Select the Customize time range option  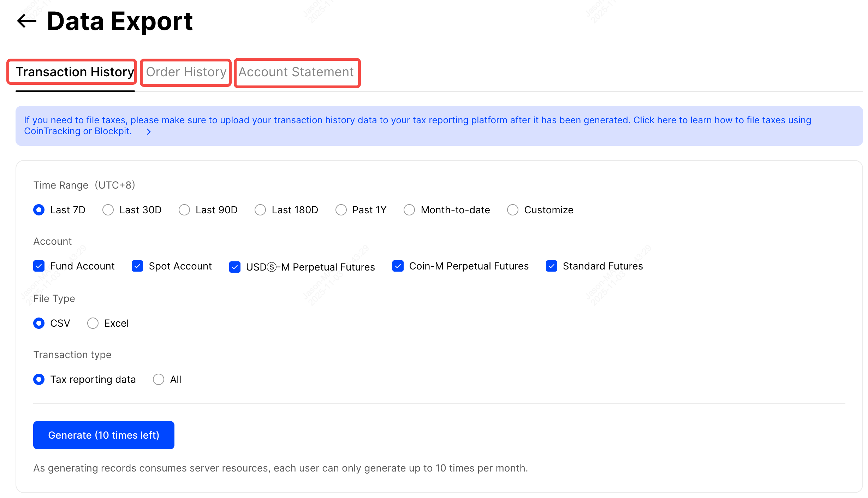(x=513, y=210)
